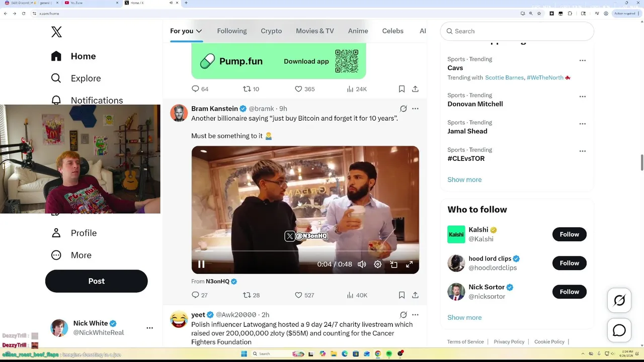
Task: Seek on the video progress bar
Action: point(305,251)
